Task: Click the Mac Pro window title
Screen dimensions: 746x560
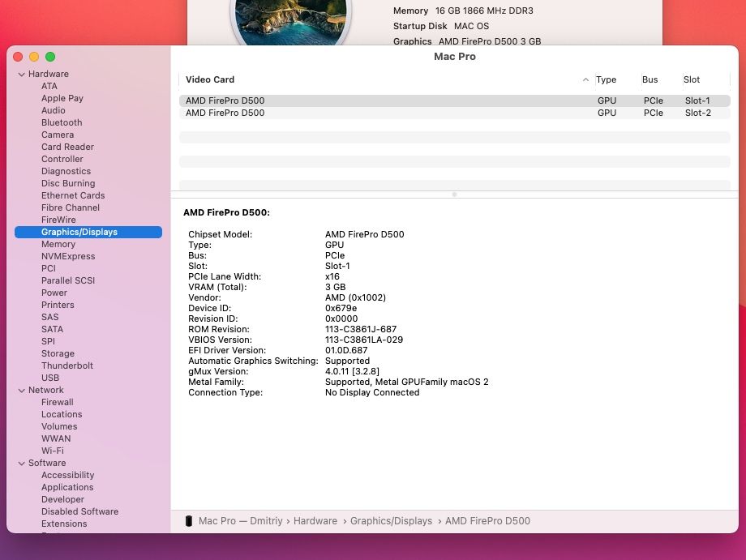Action: point(454,57)
